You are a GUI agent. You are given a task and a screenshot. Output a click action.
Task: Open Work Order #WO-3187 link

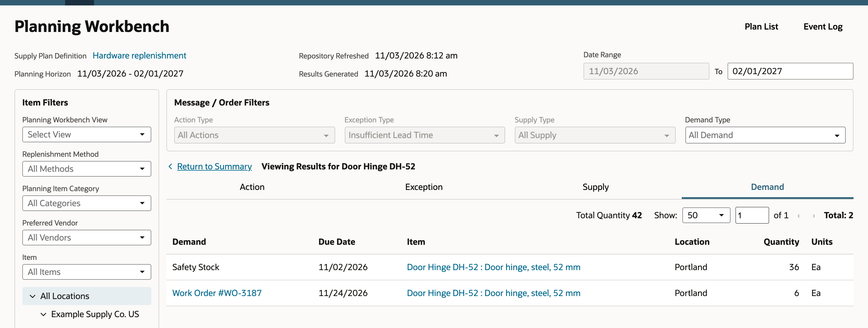217,293
